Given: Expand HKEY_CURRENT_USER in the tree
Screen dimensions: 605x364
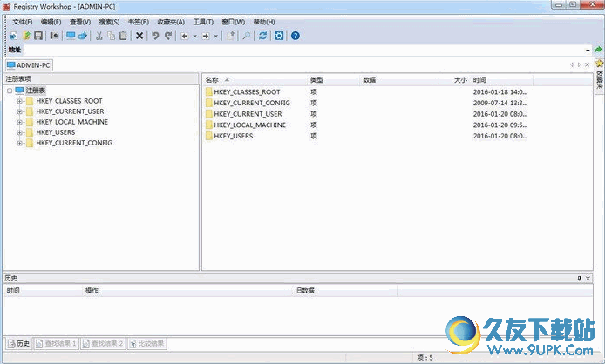Looking at the screenshot, I should (x=19, y=111).
